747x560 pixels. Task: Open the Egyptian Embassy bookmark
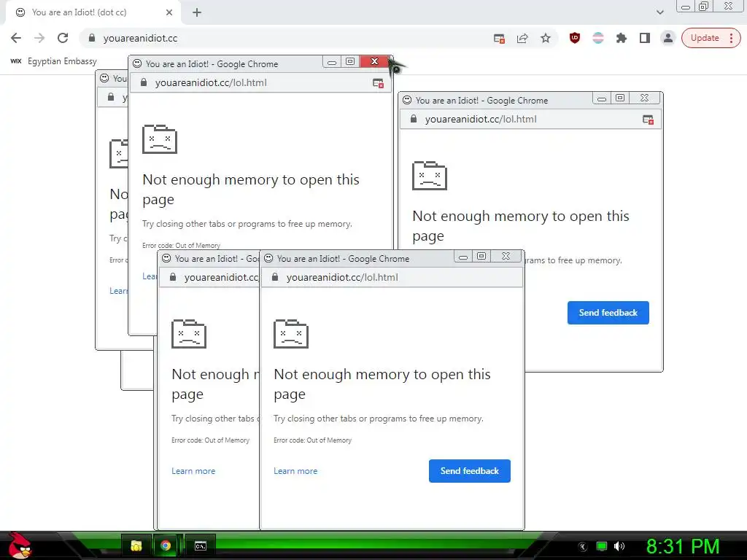coord(53,61)
